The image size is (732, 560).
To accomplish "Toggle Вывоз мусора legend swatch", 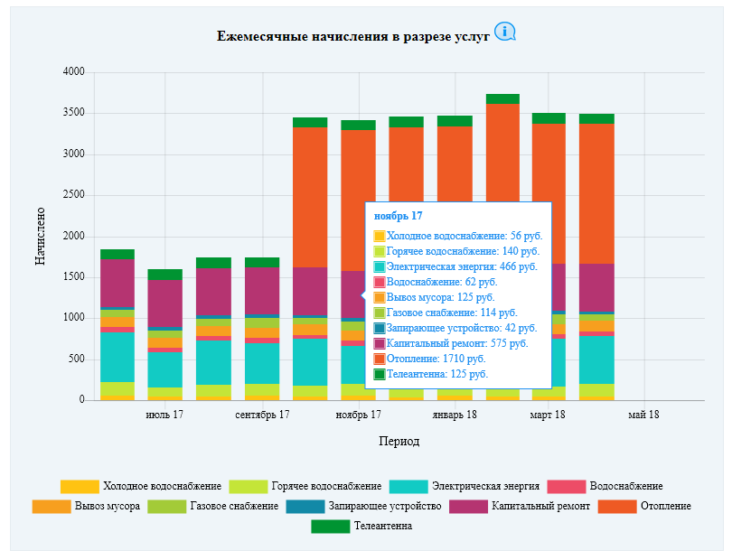I will point(52,507).
